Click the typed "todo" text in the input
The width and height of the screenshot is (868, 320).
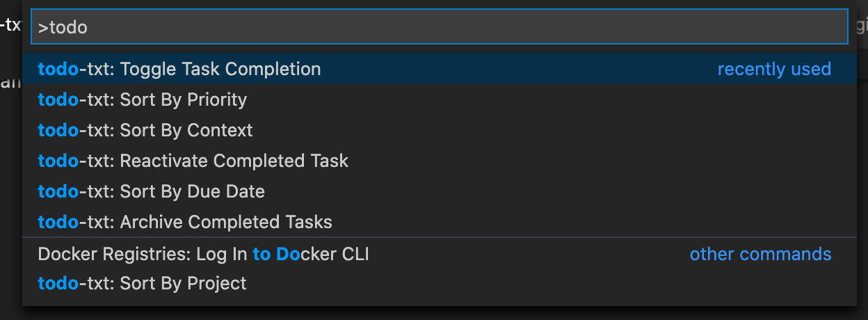68,28
